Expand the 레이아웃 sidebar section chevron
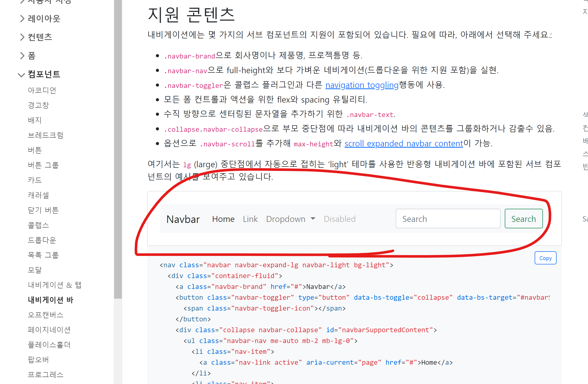Viewport: 588px width, 384px height. coord(22,19)
